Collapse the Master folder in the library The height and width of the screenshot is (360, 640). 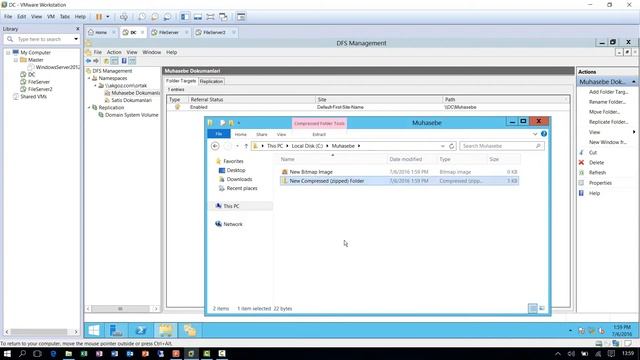pyautogui.click(x=16, y=60)
